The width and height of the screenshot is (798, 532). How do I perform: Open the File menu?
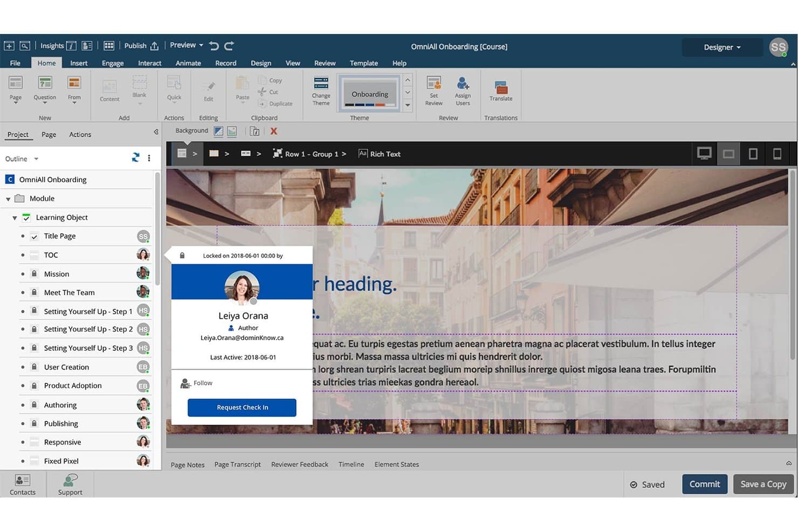tap(15, 63)
